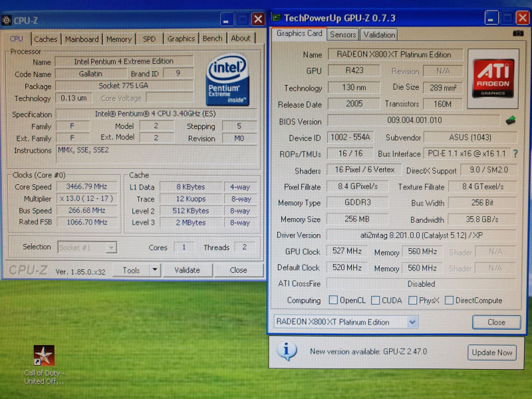Viewport: 532px width, 399px height.
Task: Click the Memory Type value GDDR3
Action: point(357,203)
